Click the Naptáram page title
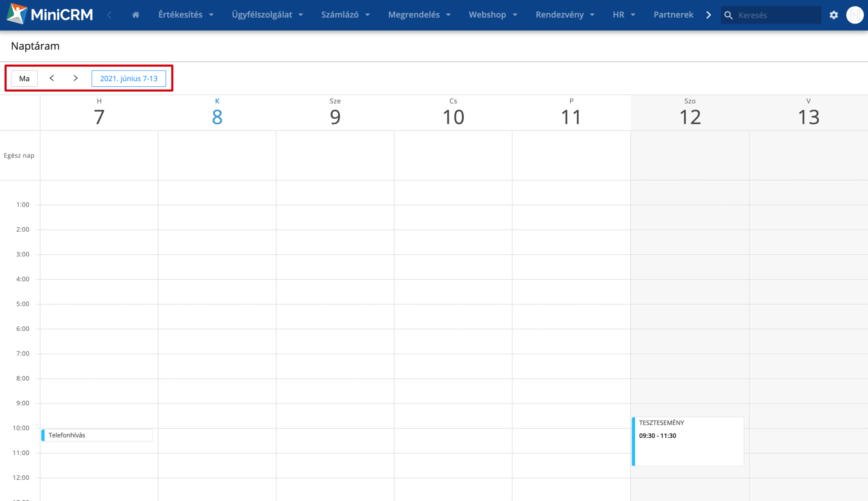The width and height of the screenshot is (868, 501). point(35,46)
